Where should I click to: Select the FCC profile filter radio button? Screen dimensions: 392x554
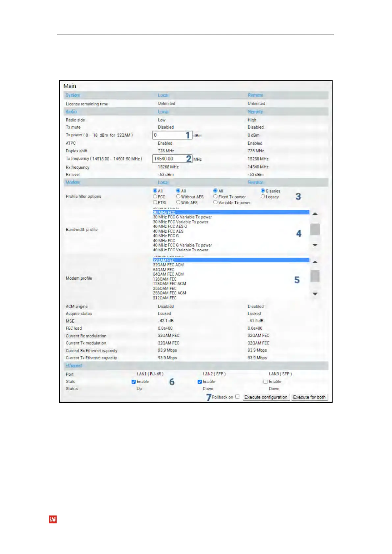tap(155, 197)
